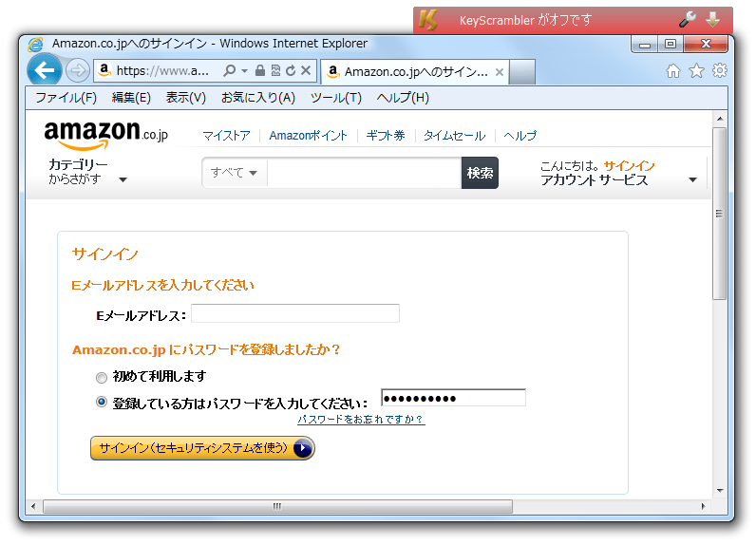Select the Amazon.co.jp sign-in tab
The width and height of the screenshot is (756, 545).
coord(415,72)
